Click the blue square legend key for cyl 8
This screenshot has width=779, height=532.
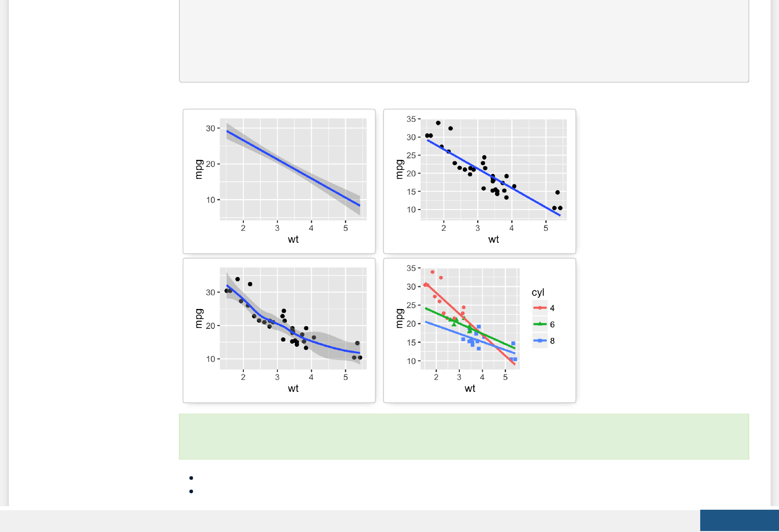click(540, 341)
